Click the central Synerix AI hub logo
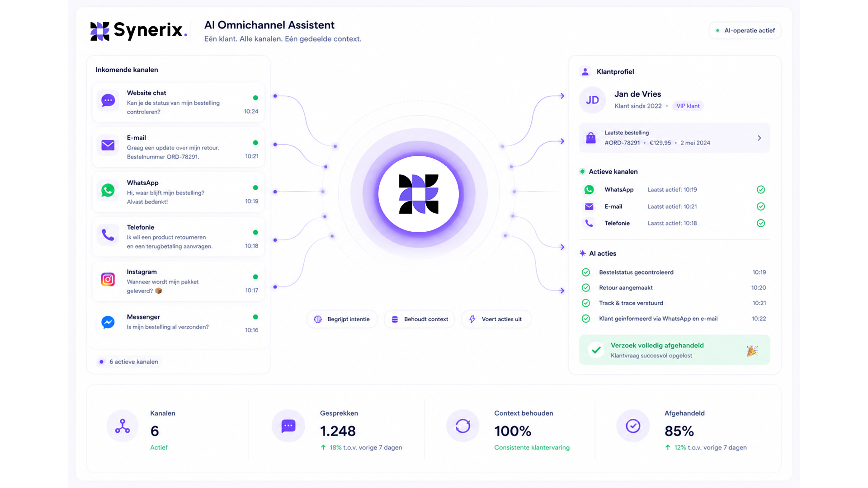The image size is (868, 488). 419,194
